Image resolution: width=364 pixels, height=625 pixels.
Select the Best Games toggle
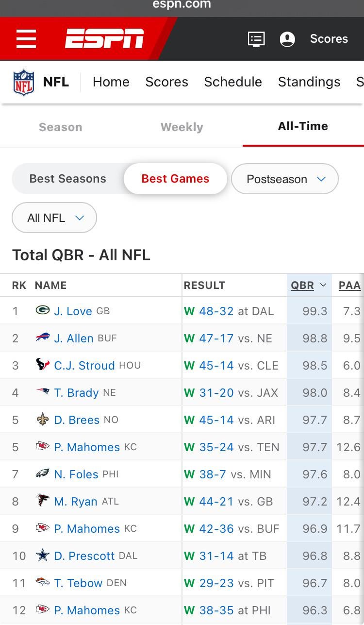coord(175,179)
